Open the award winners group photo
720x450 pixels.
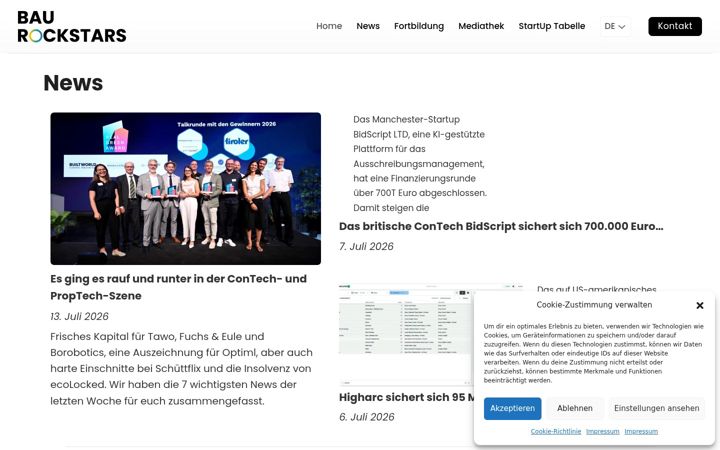tap(186, 188)
